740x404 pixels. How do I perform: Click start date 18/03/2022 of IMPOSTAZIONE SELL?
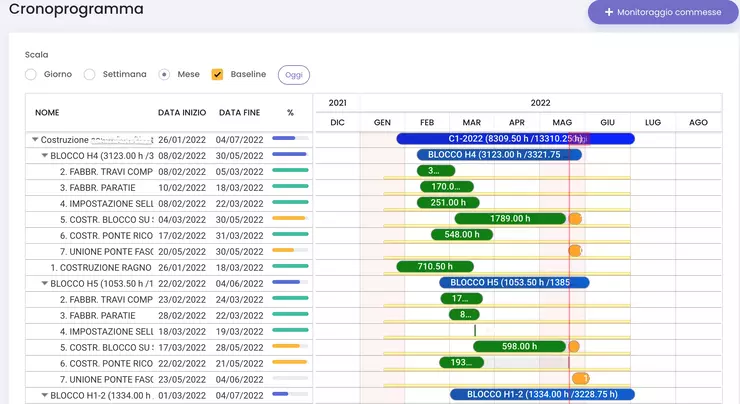pyautogui.click(x=182, y=331)
